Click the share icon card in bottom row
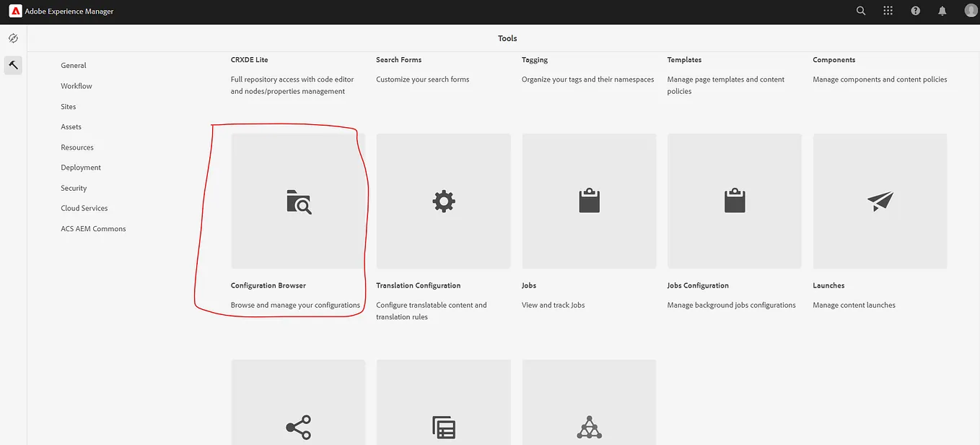Screen dimensions: 980x445 297,427
